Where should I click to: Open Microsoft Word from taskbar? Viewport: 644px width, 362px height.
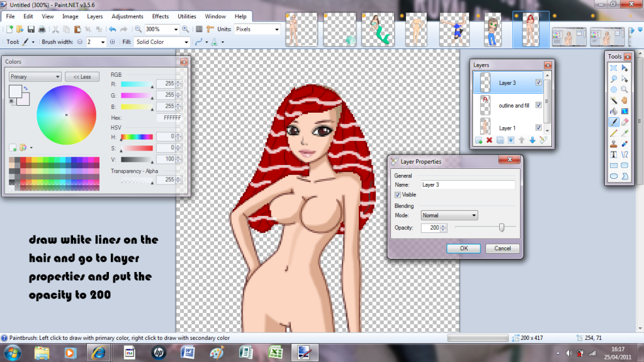coord(188,353)
